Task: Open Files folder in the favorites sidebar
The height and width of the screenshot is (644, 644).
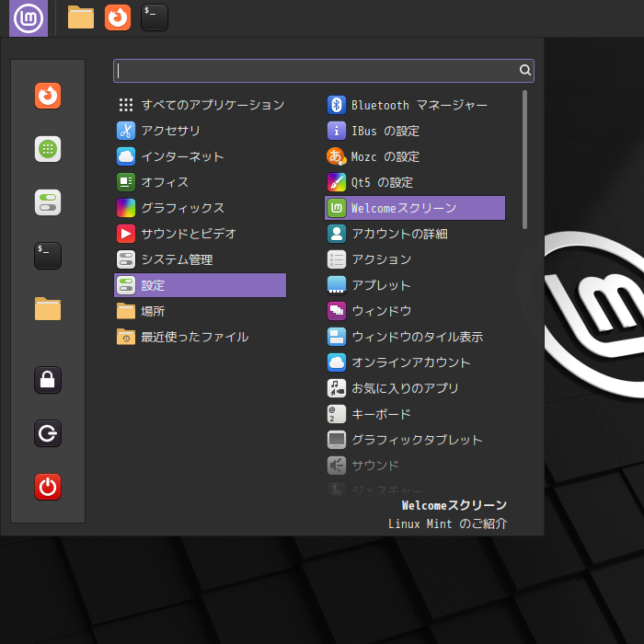Action: 48,309
